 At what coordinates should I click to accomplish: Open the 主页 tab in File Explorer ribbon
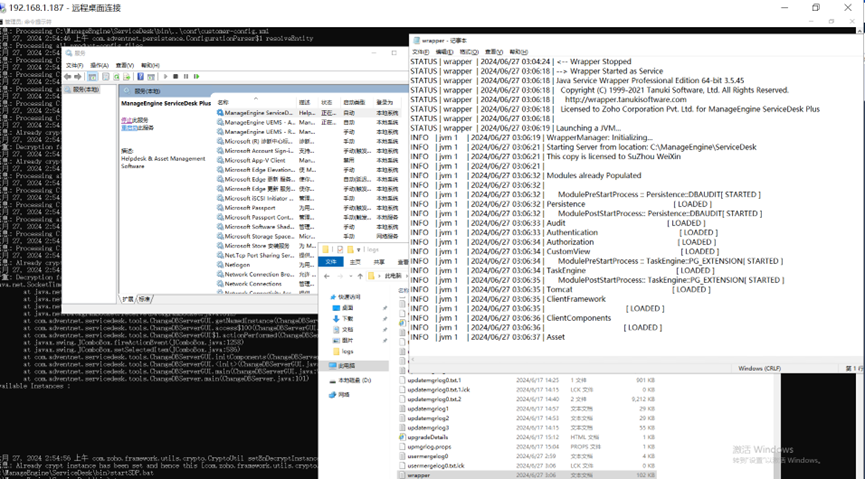(x=355, y=262)
